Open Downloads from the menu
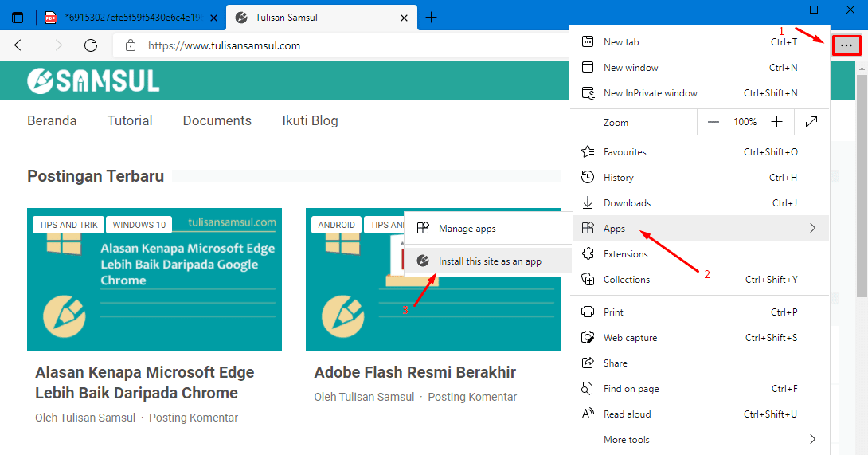Image resolution: width=868 pixels, height=455 pixels. (x=699, y=203)
